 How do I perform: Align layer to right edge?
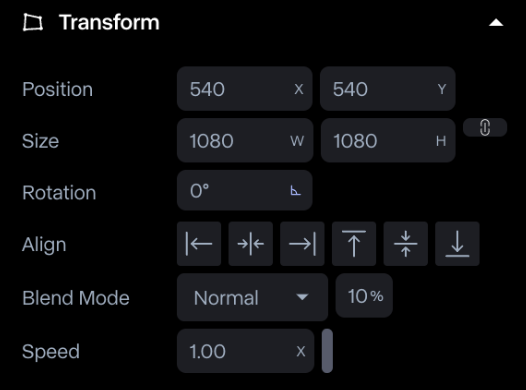click(x=302, y=244)
